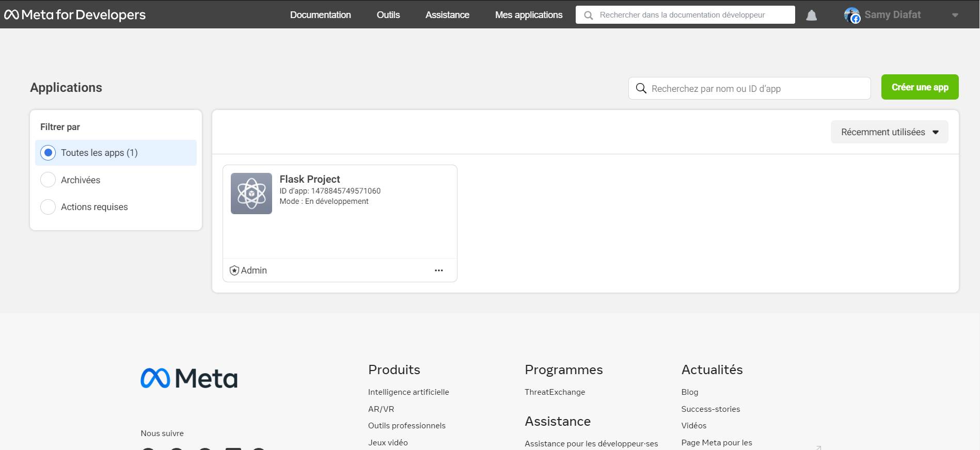Open the notifications bell
Viewport: 980px width, 450px height.
point(812,15)
